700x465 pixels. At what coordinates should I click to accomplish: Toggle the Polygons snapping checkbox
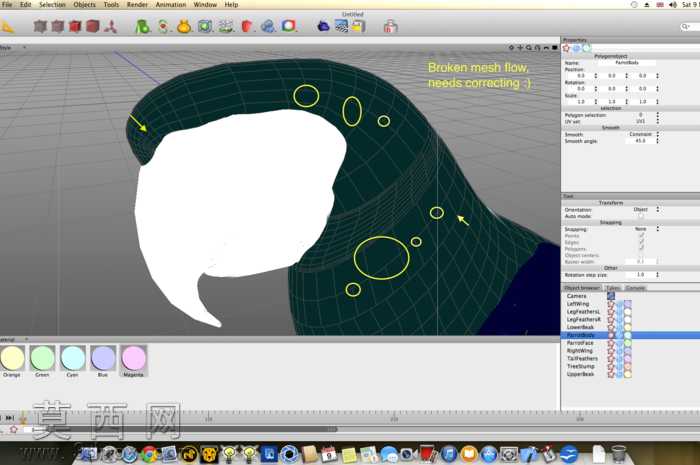641,249
